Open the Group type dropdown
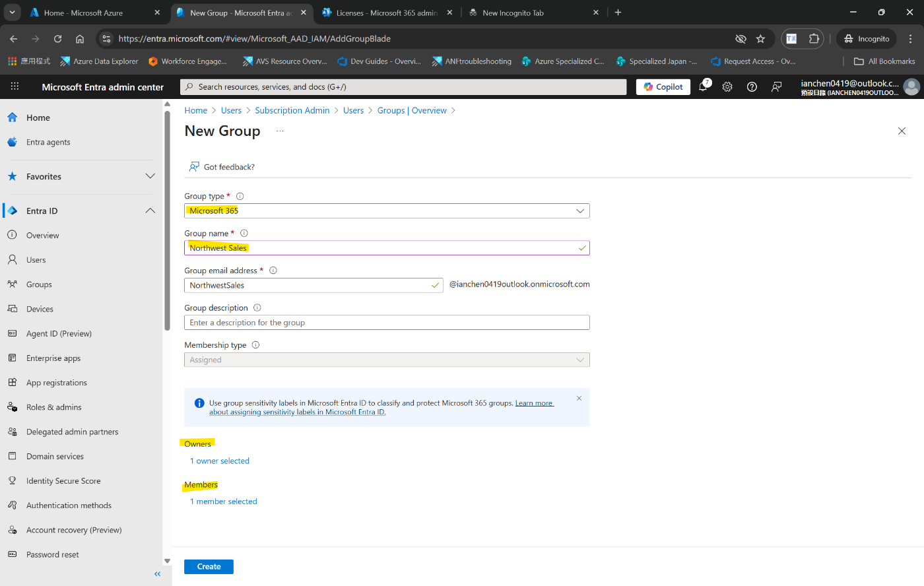Viewport: 924px width, 586px height. point(387,211)
